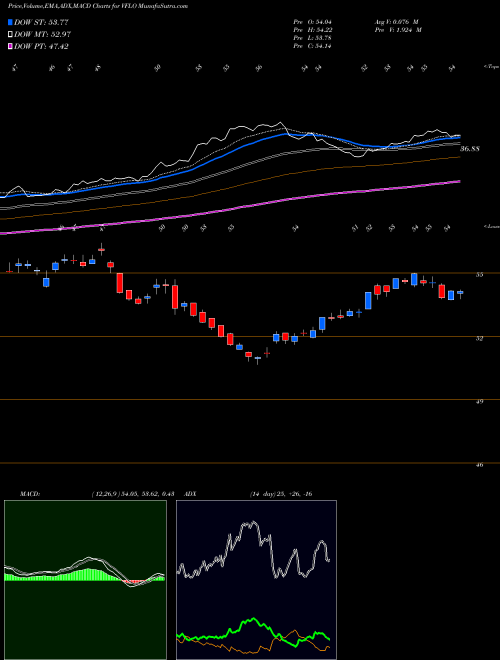Screen dimensions: 500x660
Task: Click the 'Pre L: 53.78' low value
Action: pos(312,38)
